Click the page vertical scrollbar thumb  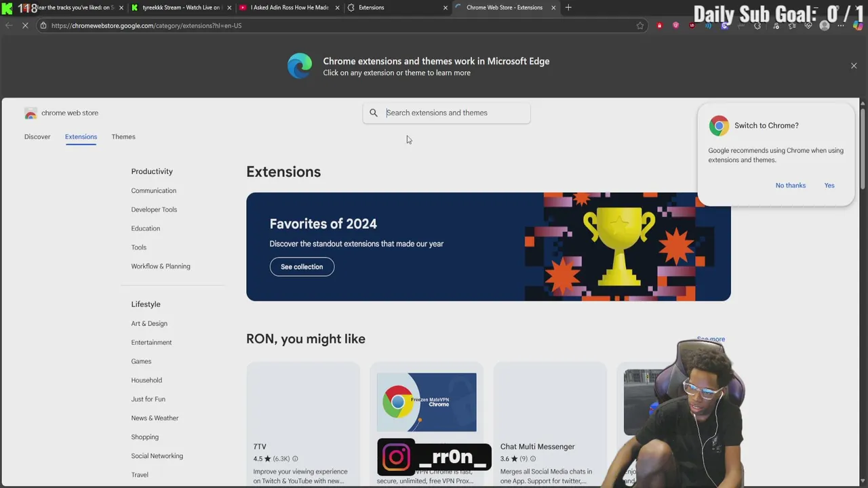pos(863,148)
